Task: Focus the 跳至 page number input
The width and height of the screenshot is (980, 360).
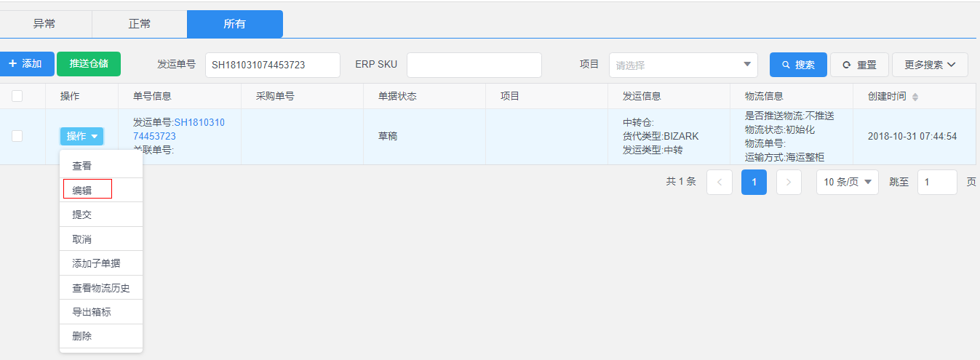Action: coord(937,182)
